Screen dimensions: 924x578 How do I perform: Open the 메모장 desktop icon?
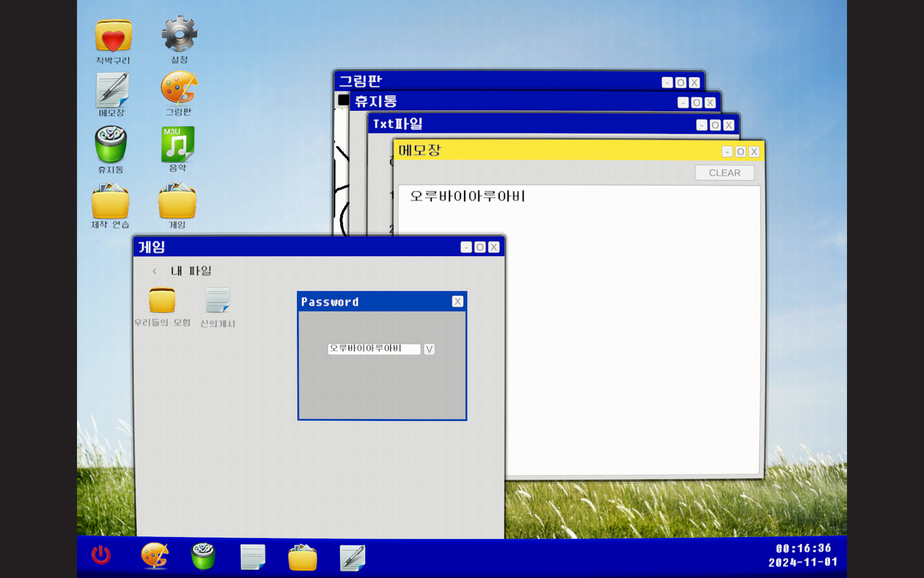tap(112, 90)
